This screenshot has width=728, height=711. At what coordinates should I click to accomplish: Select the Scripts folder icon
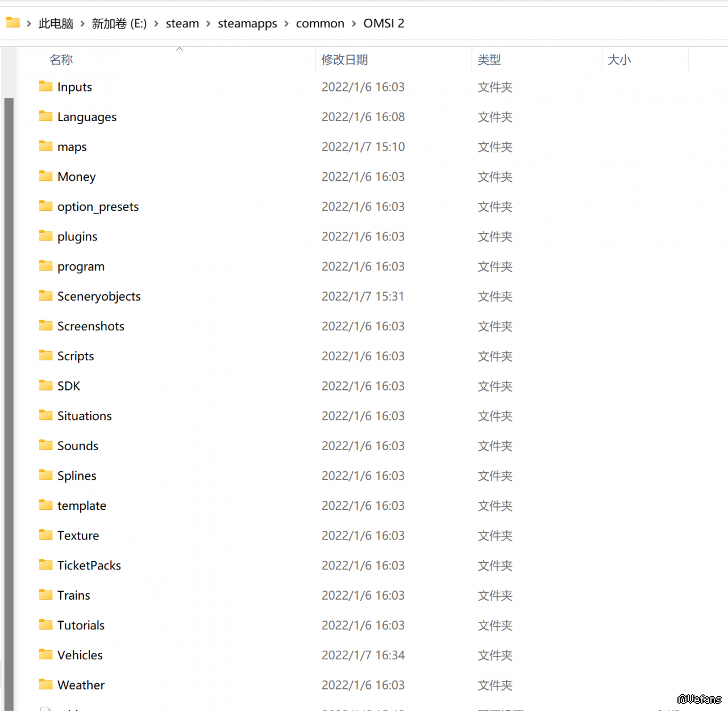(x=45, y=356)
